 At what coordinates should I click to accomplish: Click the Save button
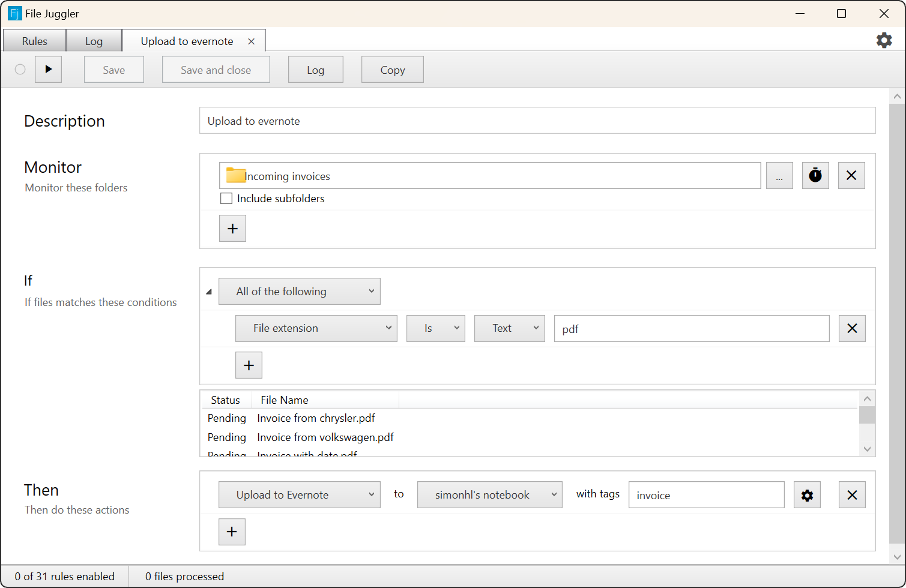(114, 70)
